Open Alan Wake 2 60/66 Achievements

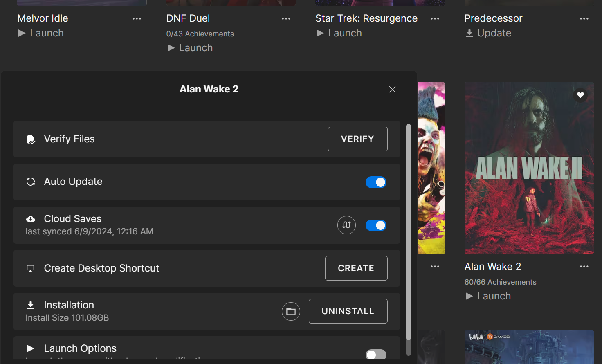[x=500, y=282]
